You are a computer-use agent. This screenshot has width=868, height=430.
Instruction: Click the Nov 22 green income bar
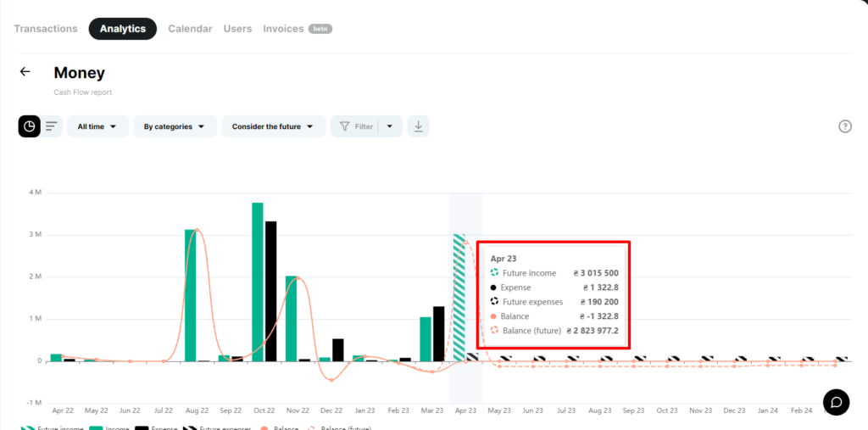click(x=292, y=319)
